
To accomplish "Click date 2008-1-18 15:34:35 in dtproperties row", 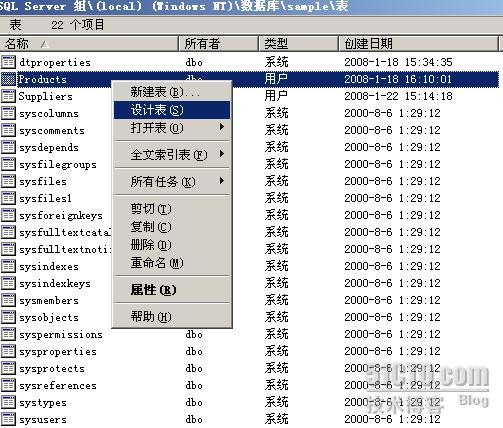I will pyautogui.click(x=398, y=62).
